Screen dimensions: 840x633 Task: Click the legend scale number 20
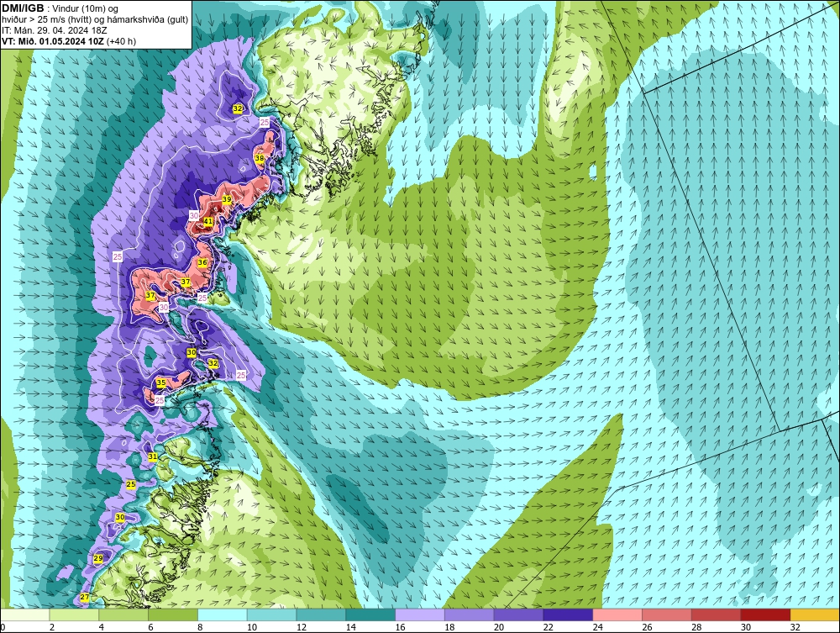498,627
